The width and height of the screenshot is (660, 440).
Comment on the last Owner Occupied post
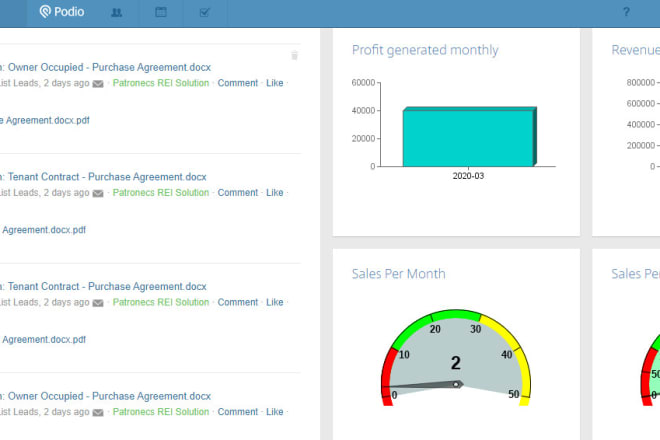click(238, 412)
